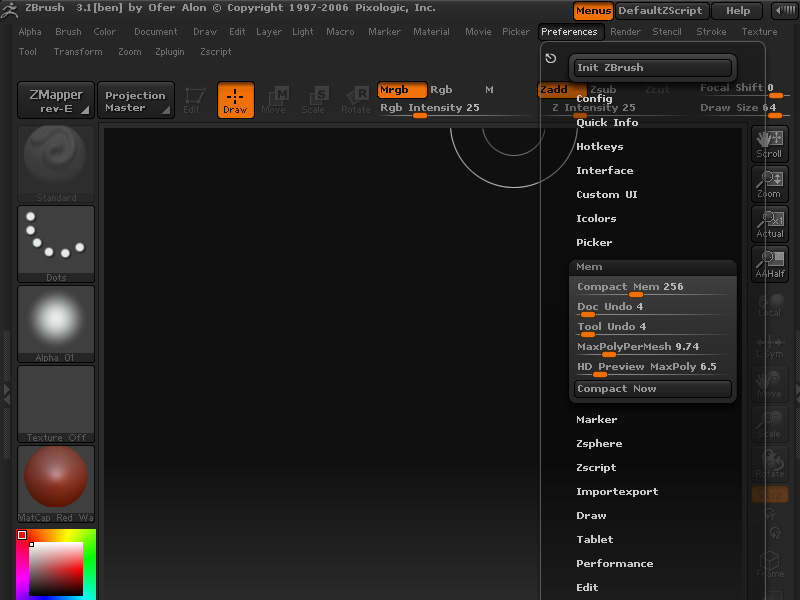Click the Frame icon on right shelf
The height and width of the screenshot is (600, 800).
pyautogui.click(x=769, y=564)
